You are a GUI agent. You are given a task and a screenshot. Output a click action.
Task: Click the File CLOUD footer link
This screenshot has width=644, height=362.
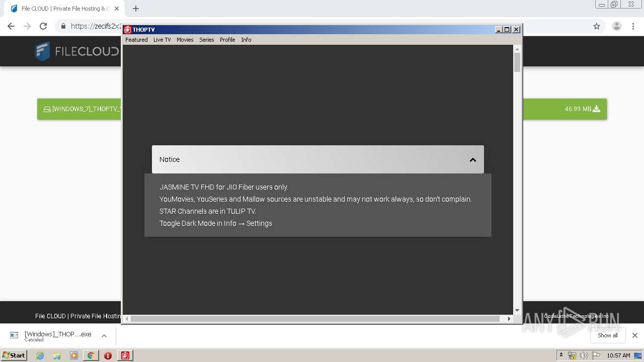pyautogui.click(x=78, y=316)
